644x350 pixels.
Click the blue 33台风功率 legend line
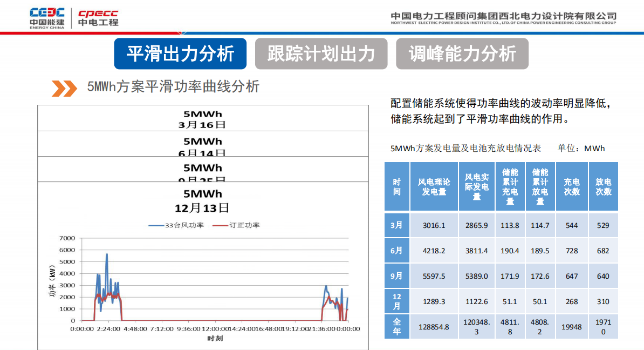[x=156, y=225]
